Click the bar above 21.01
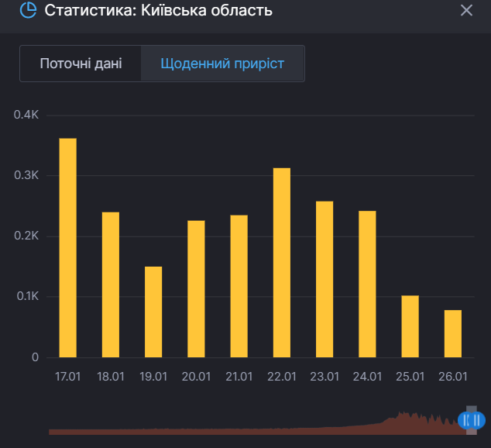Image resolution: width=491 pixels, height=448 pixels. point(239,286)
